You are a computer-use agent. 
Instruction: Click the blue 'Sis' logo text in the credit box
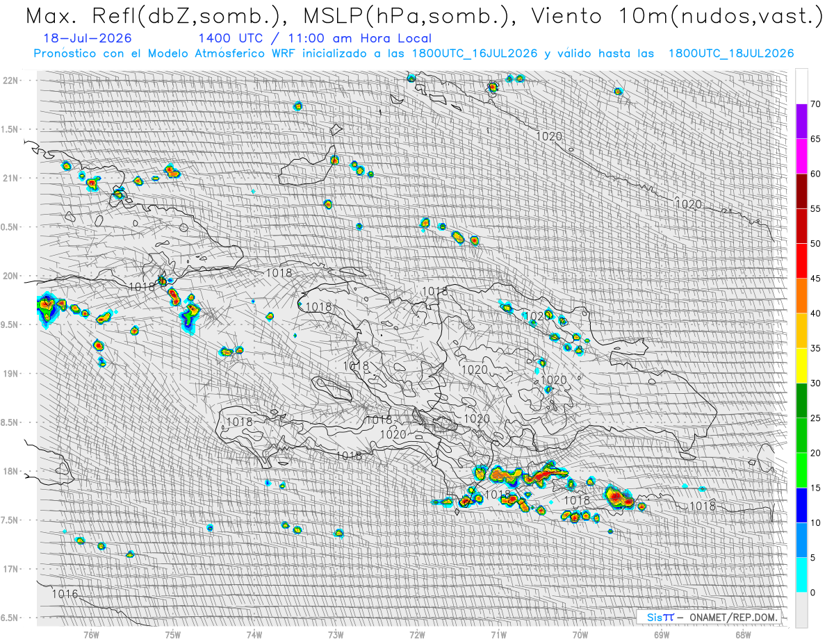653,617
